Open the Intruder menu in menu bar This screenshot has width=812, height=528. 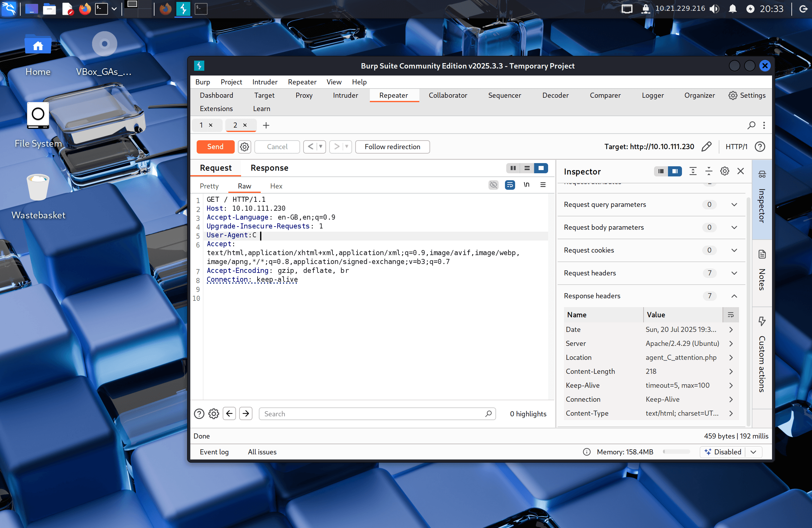(x=265, y=82)
